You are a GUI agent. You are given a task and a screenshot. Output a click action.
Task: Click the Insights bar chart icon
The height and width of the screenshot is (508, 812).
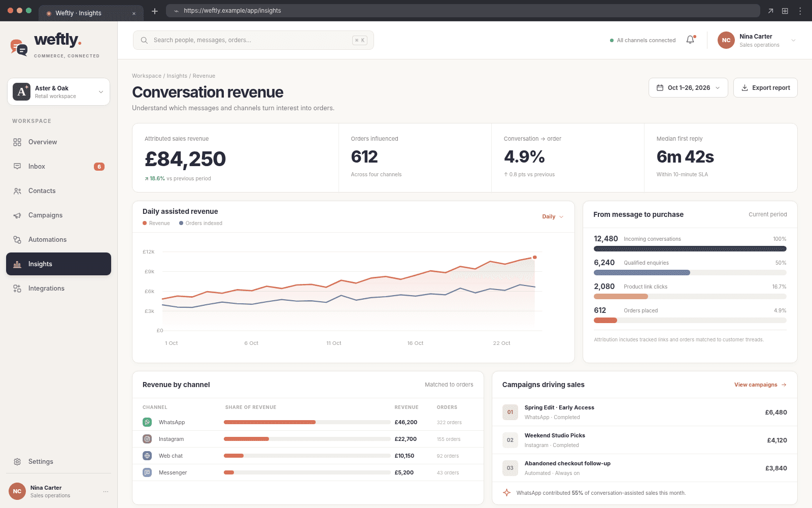(x=17, y=264)
